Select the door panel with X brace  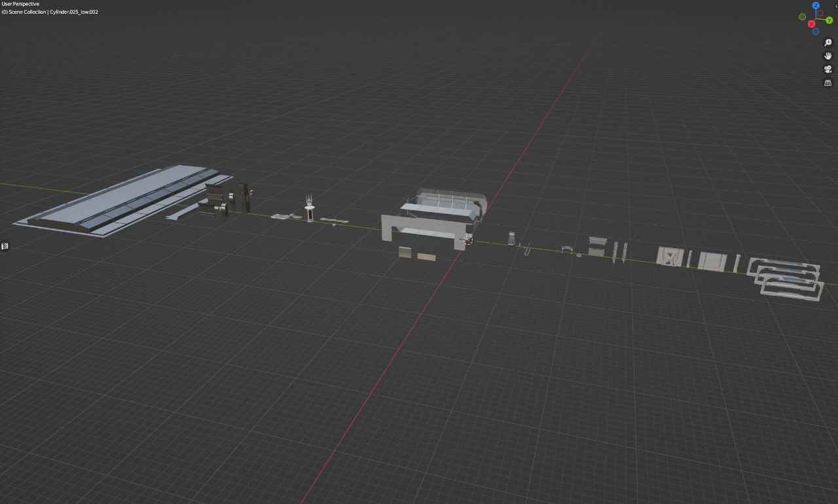tap(670, 257)
